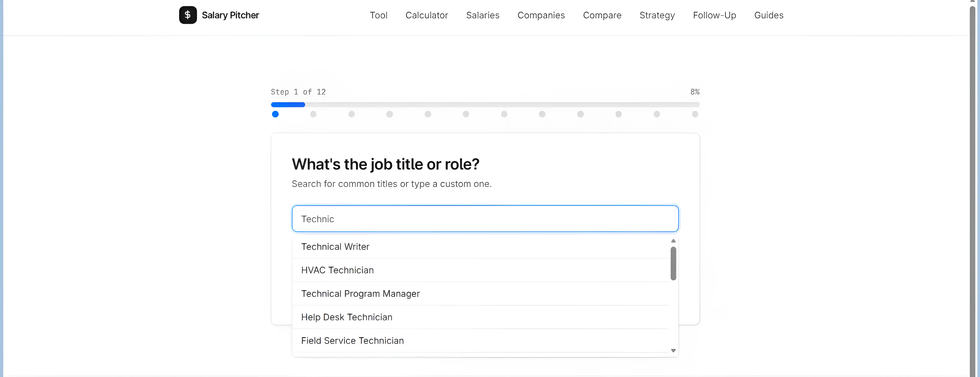Open the Companies nav link
This screenshot has width=980, height=377.
click(541, 15)
